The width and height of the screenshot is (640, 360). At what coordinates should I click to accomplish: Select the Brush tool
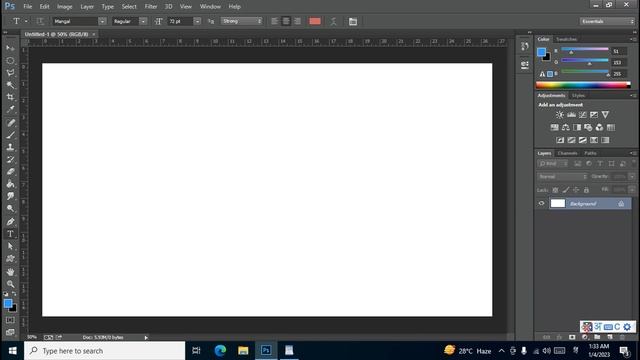[10, 135]
